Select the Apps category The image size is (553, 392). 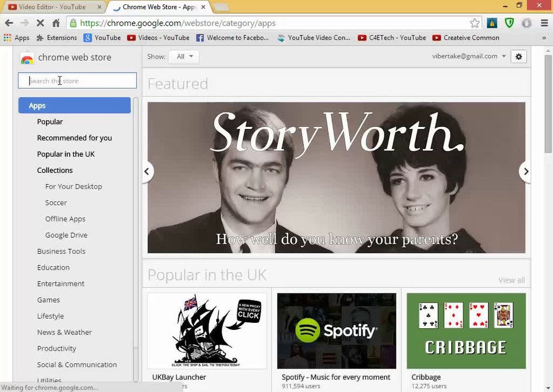point(75,106)
